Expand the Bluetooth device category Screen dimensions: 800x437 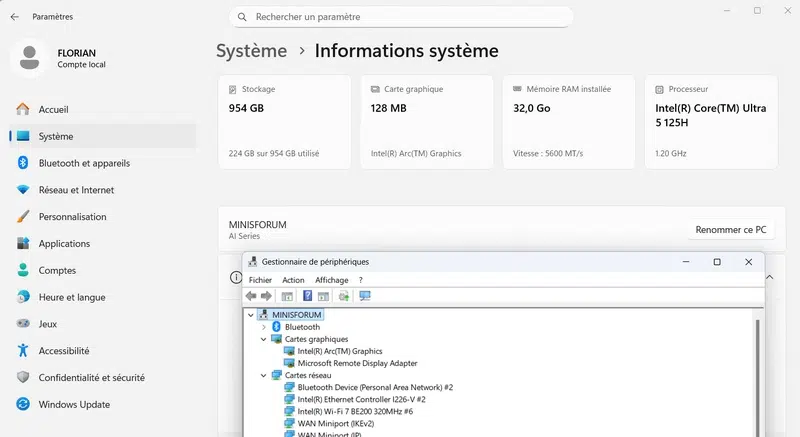coord(264,327)
